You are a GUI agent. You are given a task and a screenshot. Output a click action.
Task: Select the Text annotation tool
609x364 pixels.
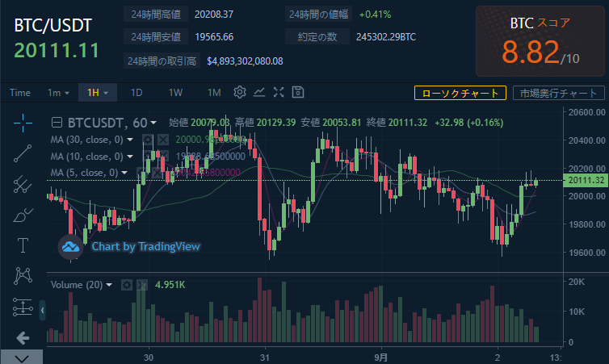[x=23, y=245]
